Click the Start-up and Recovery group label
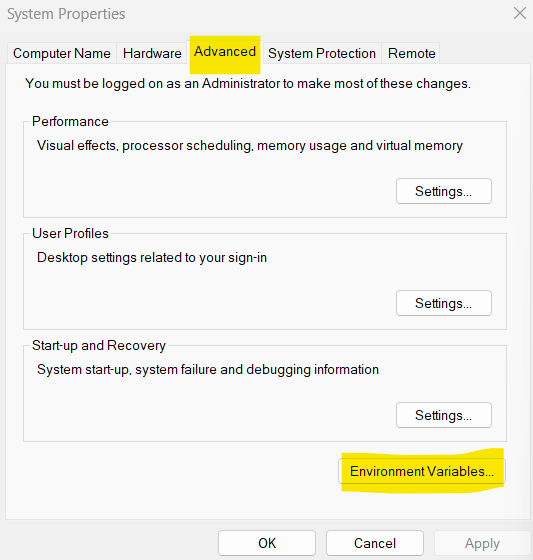533x560 pixels. pyautogui.click(x=99, y=345)
